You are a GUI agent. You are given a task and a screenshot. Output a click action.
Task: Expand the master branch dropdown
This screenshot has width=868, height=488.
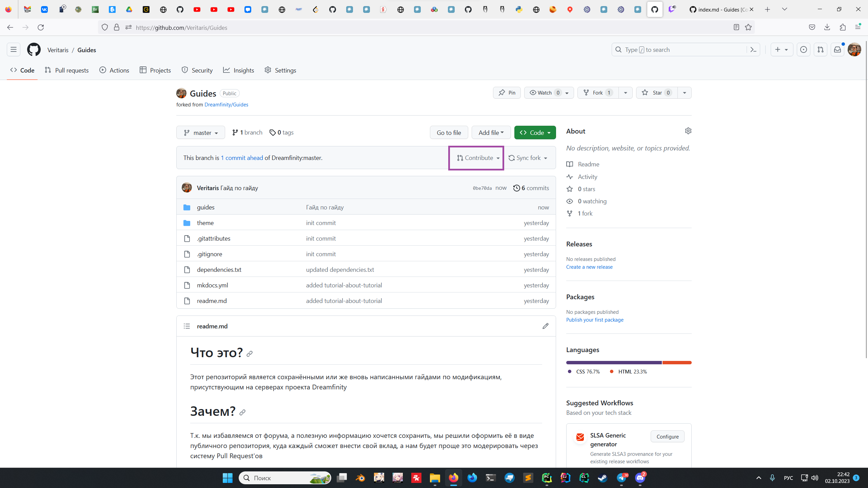tap(200, 133)
